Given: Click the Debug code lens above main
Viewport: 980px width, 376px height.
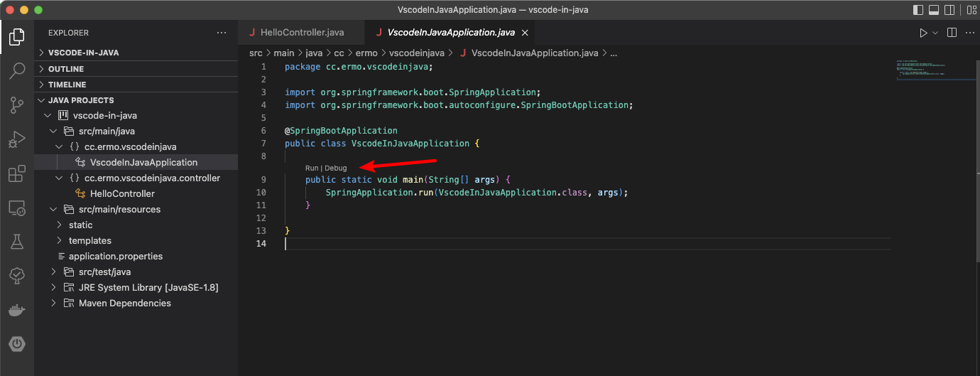Looking at the screenshot, I should 336,168.
